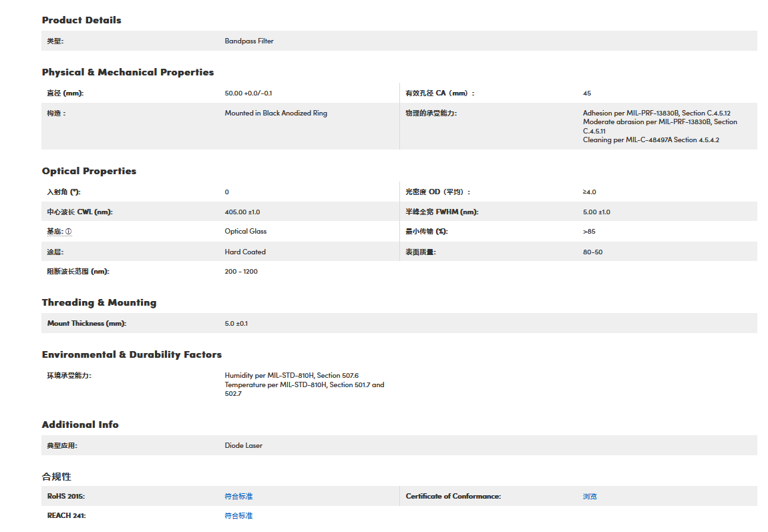The width and height of the screenshot is (768, 532).
Task: Click the Bandpass Filter type value
Action: (x=249, y=41)
